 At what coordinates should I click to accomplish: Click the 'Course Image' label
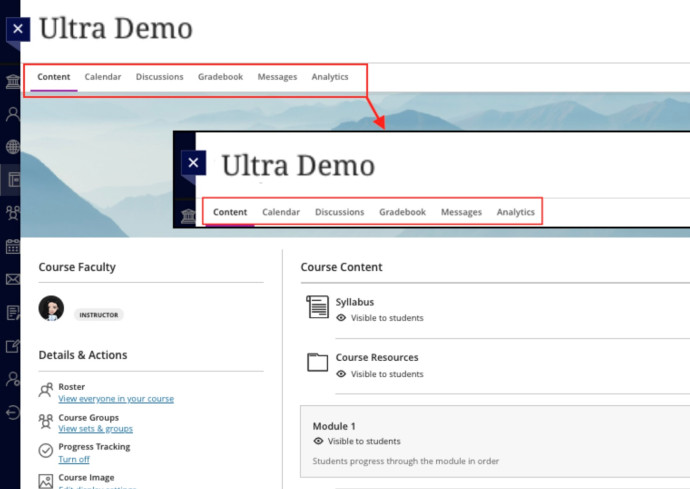pos(86,478)
